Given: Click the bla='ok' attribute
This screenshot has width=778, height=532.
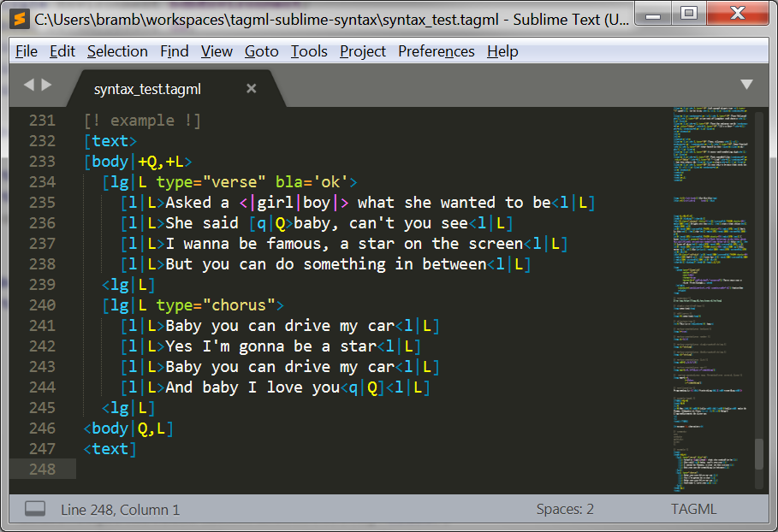Looking at the screenshot, I should 312,182.
